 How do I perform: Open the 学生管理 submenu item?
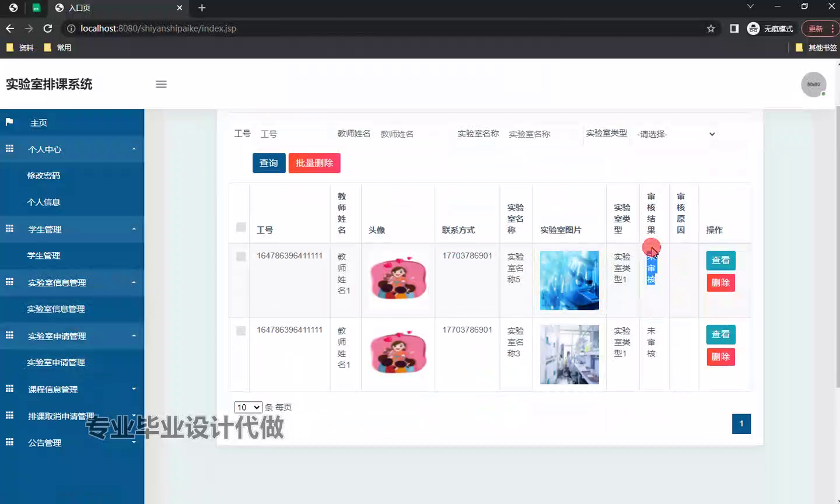pos(43,256)
